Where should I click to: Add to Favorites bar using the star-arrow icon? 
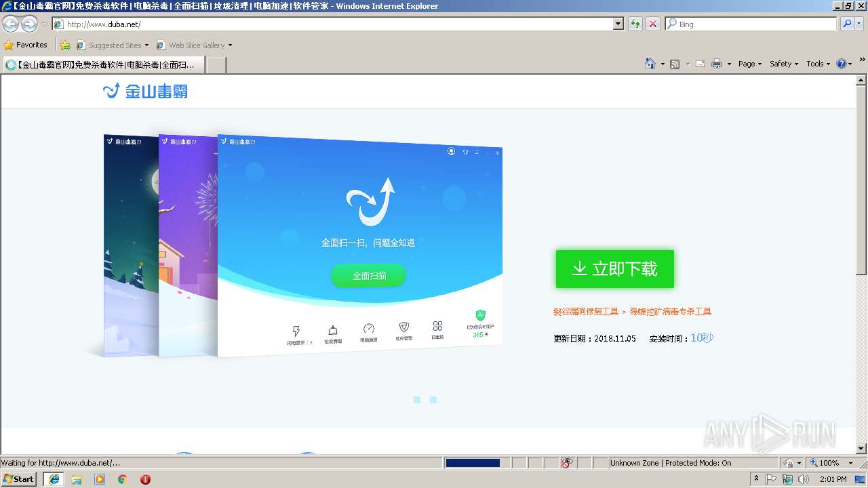[65, 45]
